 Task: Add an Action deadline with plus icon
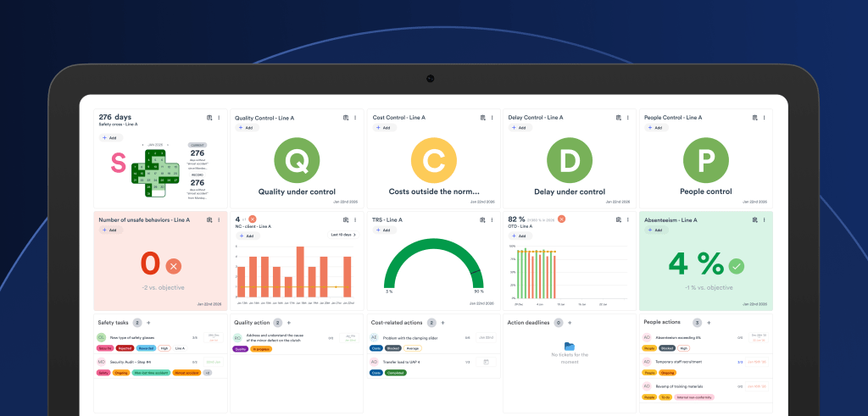[570, 323]
